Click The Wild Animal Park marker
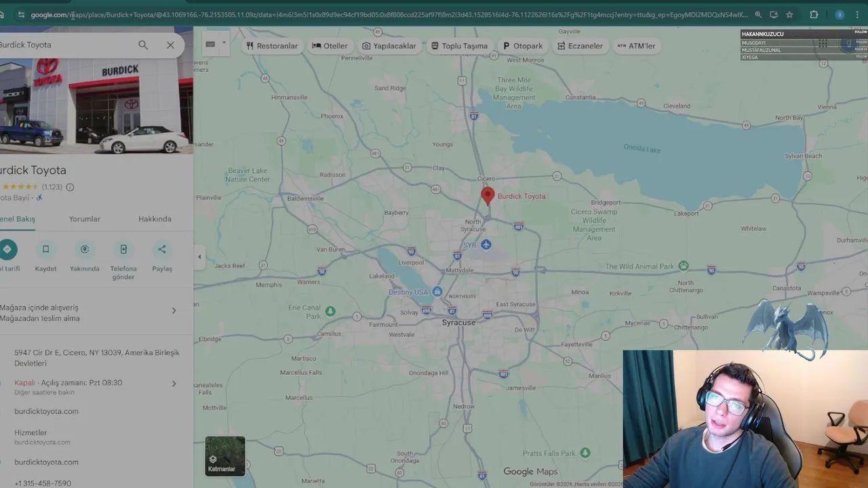Image resolution: width=868 pixels, height=488 pixels. coord(684,266)
